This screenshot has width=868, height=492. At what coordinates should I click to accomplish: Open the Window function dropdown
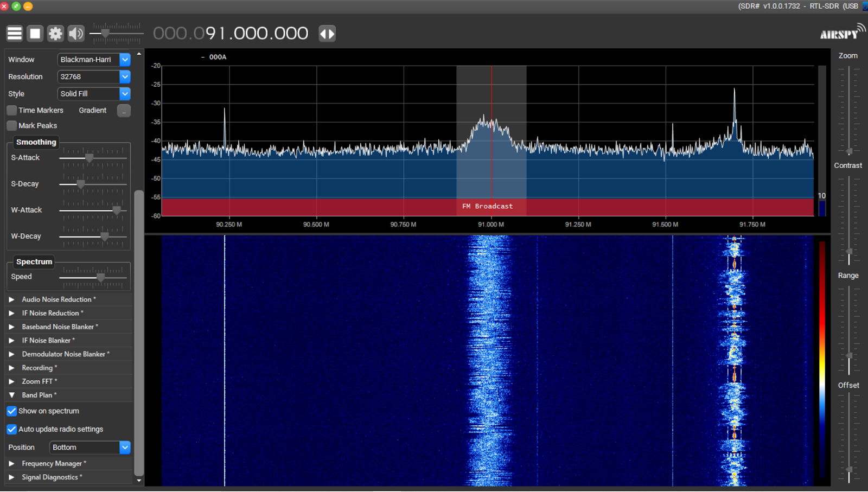(125, 60)
